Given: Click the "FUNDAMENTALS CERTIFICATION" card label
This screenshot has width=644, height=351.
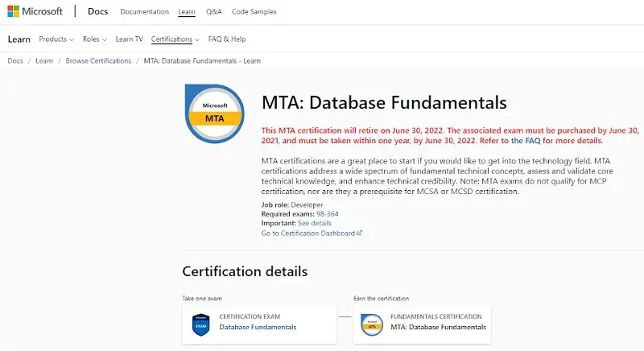Looking at the screenshot, I should (436, 316).
